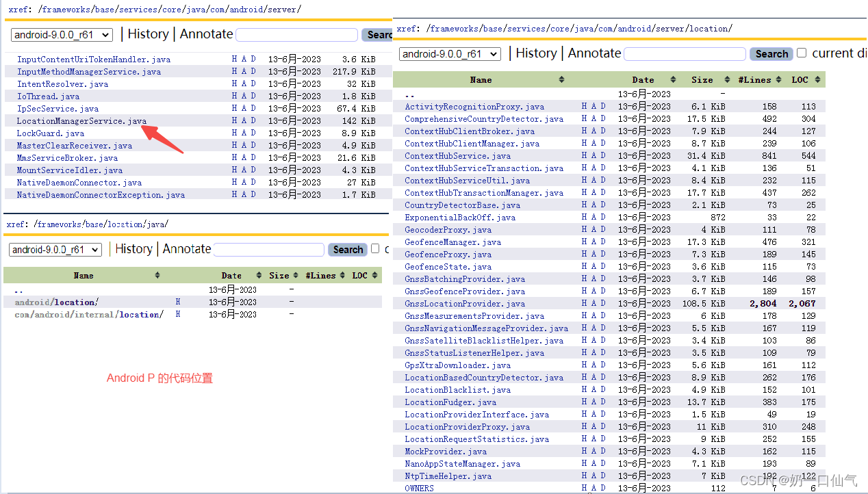Open LocationManagerService.java file link

[81, 121]
